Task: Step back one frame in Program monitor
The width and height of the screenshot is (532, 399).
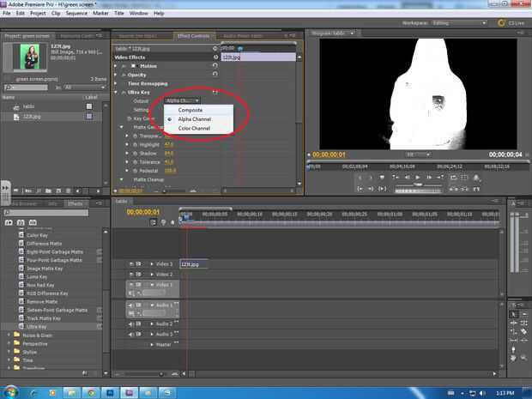Action: [407, 177]
